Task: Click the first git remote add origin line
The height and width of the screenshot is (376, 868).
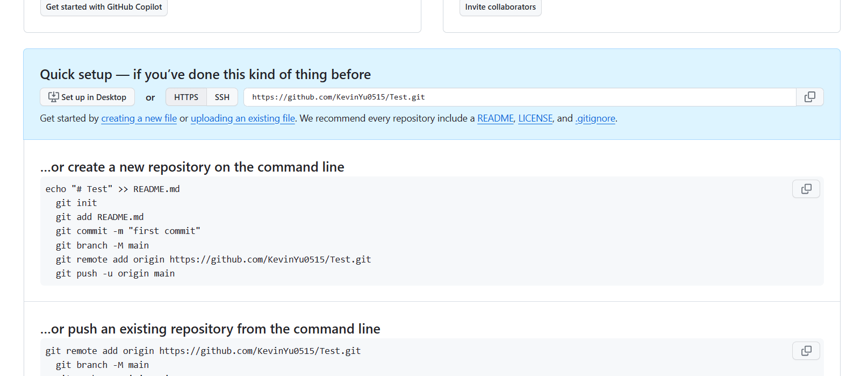Action: coord(213,259)
